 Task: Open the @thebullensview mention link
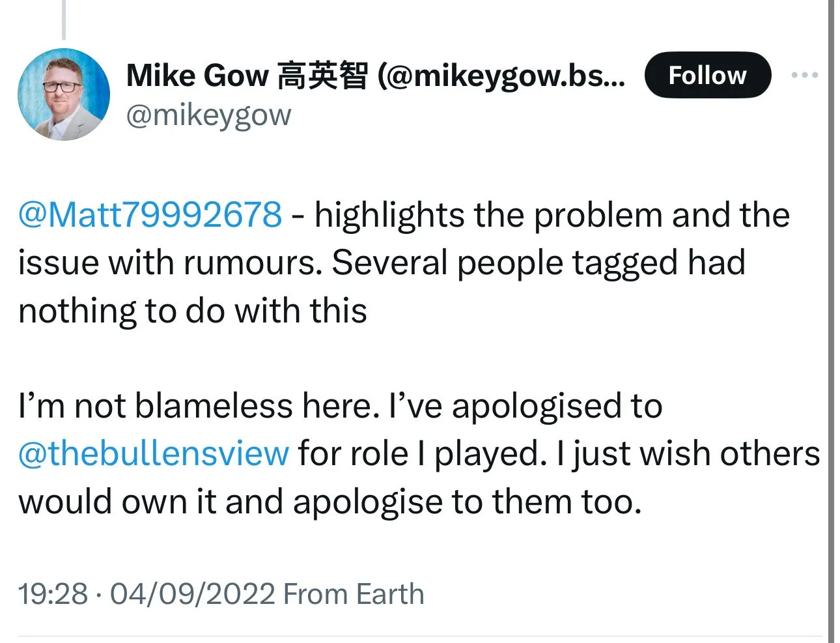coord(154,453)
